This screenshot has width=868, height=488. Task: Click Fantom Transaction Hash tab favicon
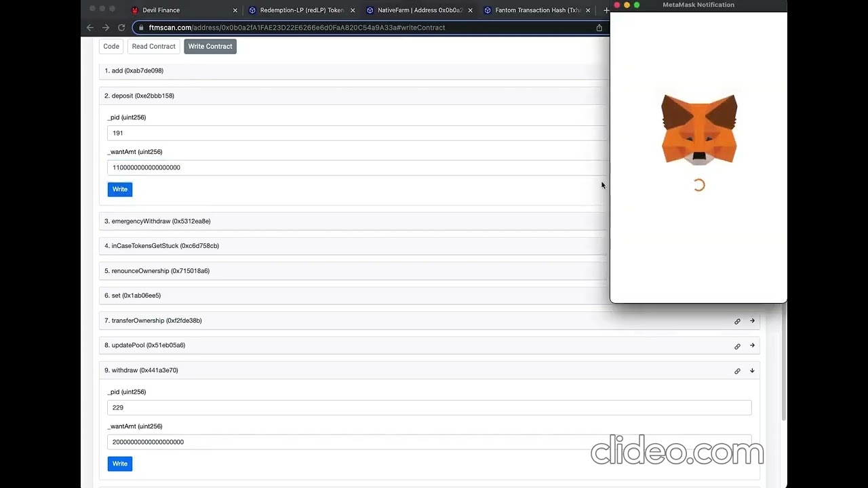point(487,10)
